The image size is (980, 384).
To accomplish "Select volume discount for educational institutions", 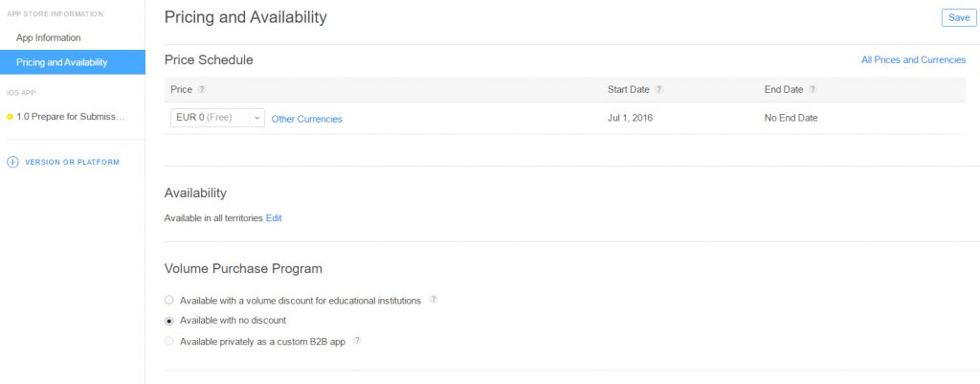I will point(169,301).
